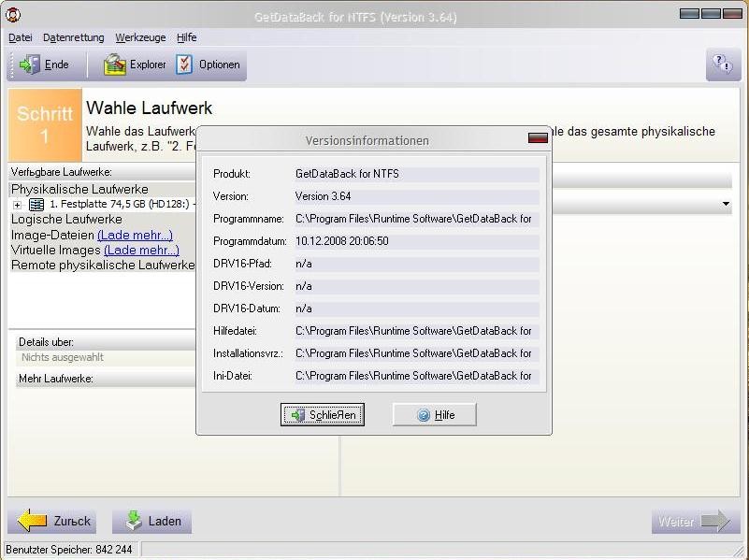Click the DRV16-Version n/a value
The height and width of the screenshot is (560, 749).
(x=417, y=286)
